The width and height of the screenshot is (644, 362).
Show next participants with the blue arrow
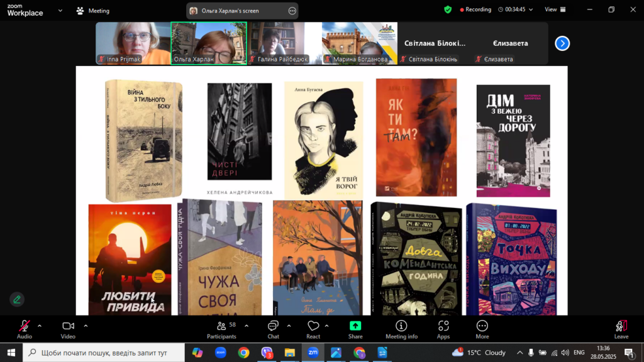point(562,43)
